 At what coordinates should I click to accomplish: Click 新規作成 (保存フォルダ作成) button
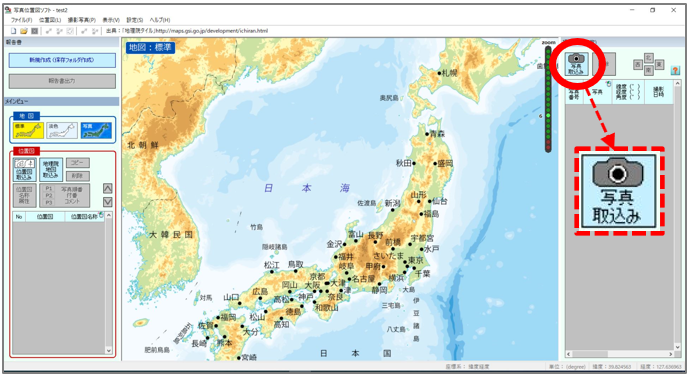[62, 60]
